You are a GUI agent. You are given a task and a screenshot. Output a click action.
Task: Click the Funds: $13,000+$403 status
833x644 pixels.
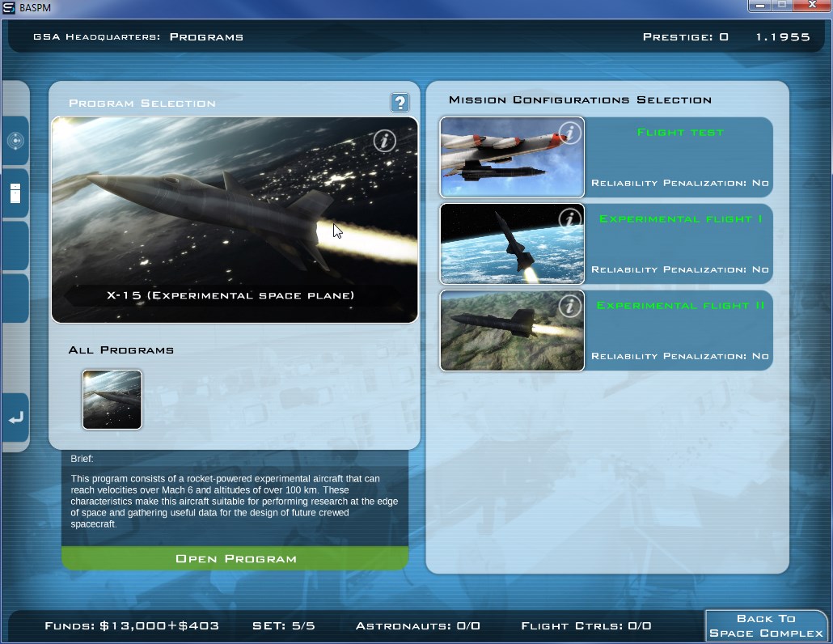pyautogui.click(x=132, y=626)
